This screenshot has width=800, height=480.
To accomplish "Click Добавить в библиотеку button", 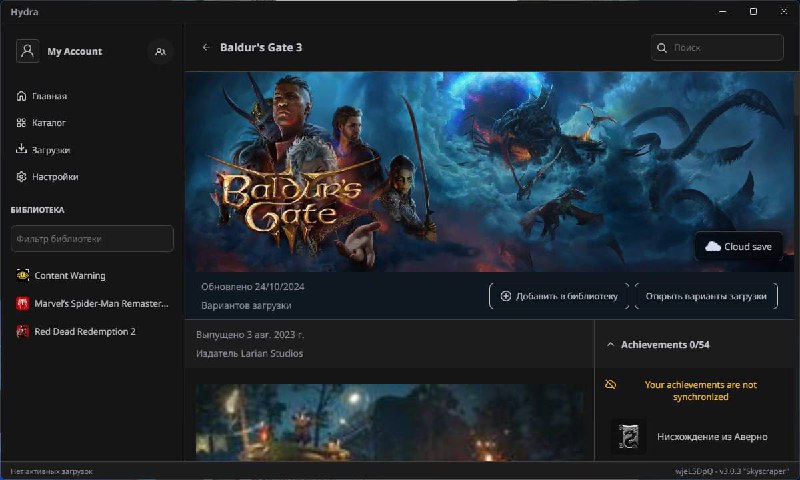I will (x=560, y=296).
